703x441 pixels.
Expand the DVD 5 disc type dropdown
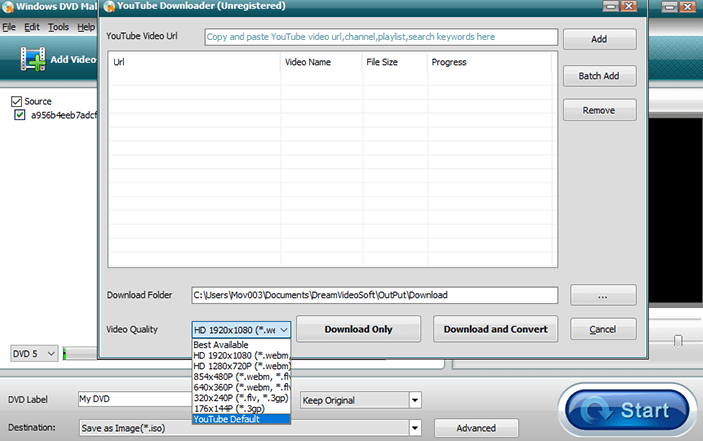click(34, 354)
